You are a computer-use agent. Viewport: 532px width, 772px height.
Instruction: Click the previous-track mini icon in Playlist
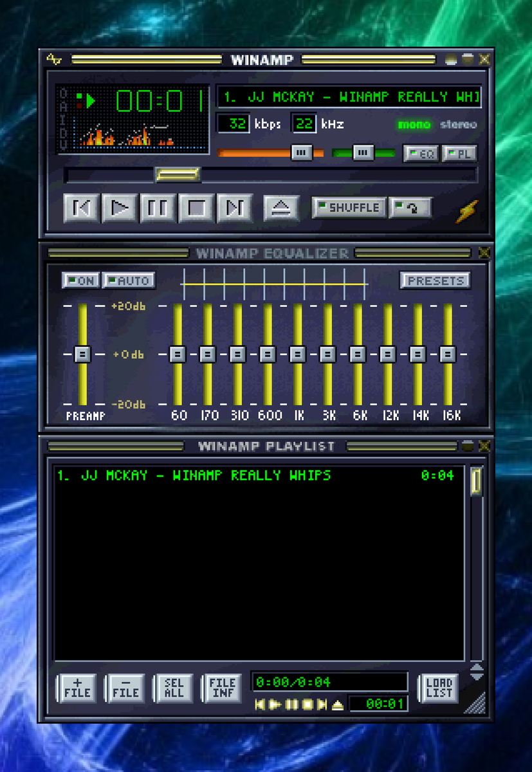coord(260,704)
